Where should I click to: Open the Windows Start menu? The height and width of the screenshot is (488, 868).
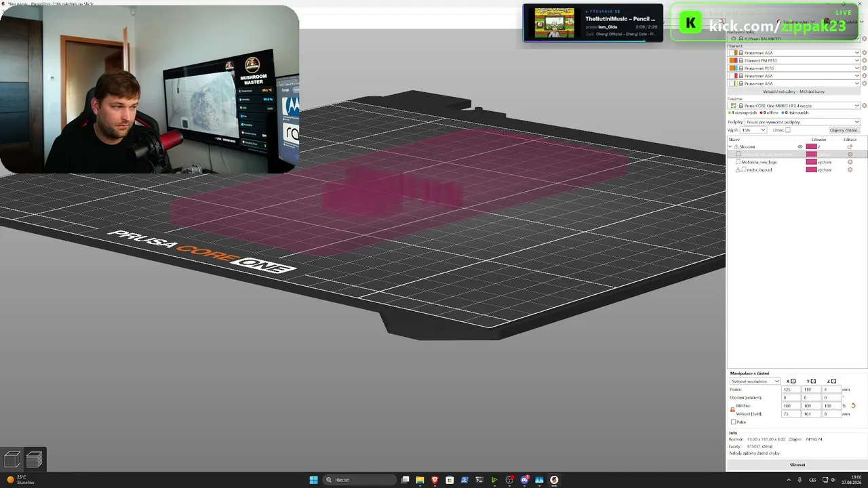click(x=313, y=480)
